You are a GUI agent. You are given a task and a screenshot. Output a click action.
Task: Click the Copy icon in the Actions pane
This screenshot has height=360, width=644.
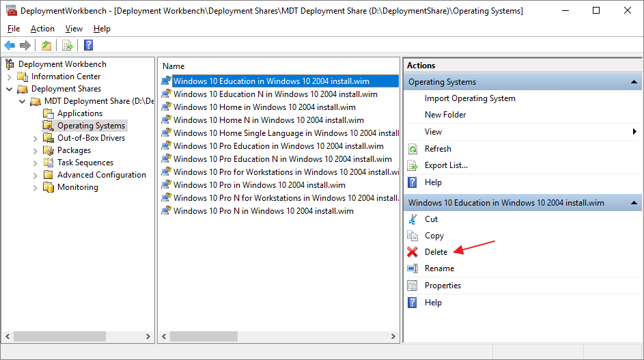pyautogui.click(x=412, y=236)
